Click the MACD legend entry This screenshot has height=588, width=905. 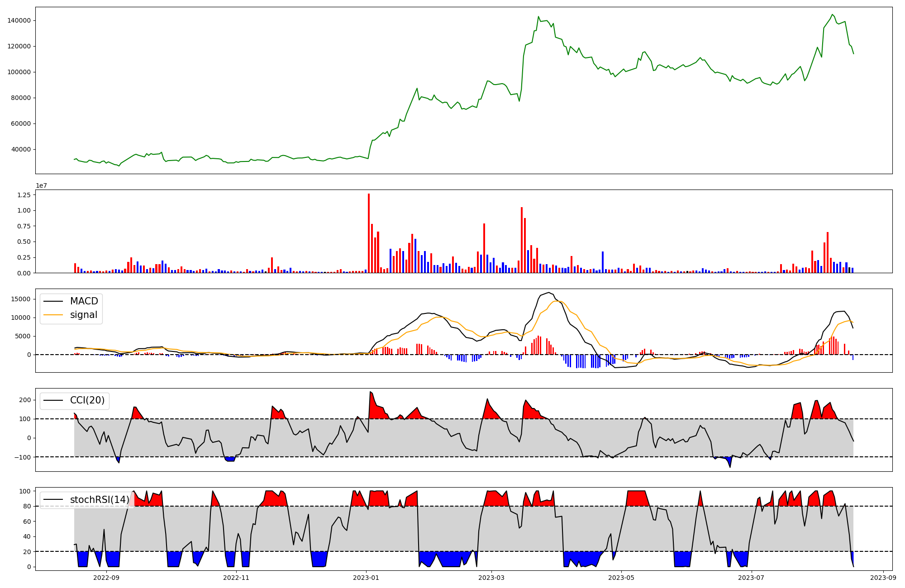pos(84,301)
